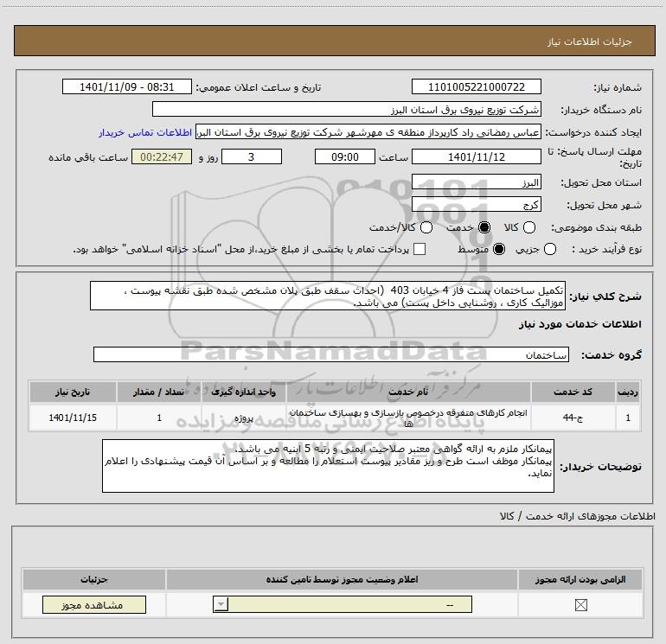
Task: Click the تاریخ نیاز column header
Action: point(73,392)
